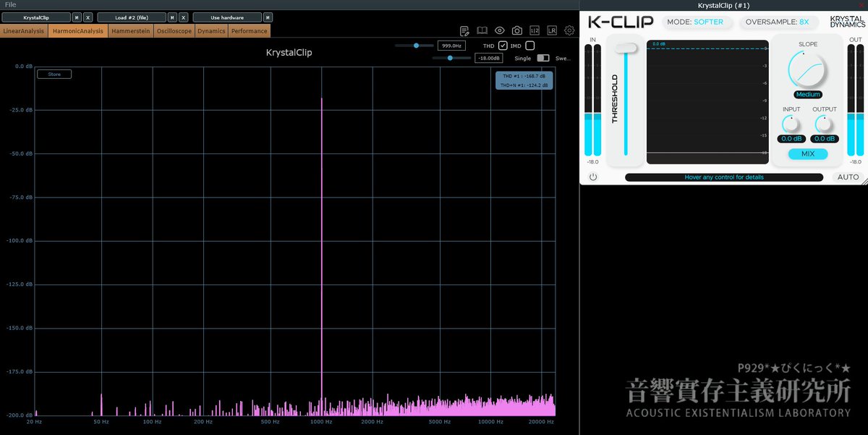Take a snapshot with camera icon
Screen dimensions: 868x435
point(517,30)
